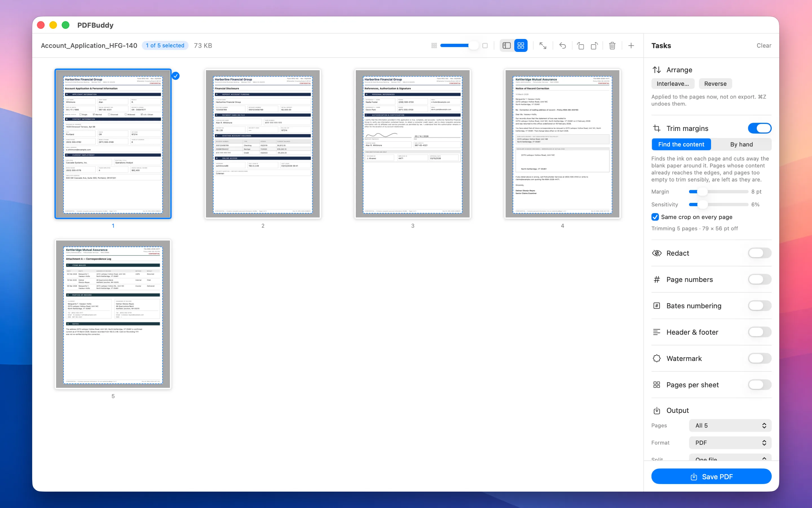Switch to sidebar list view

click(x=507, y=45)
